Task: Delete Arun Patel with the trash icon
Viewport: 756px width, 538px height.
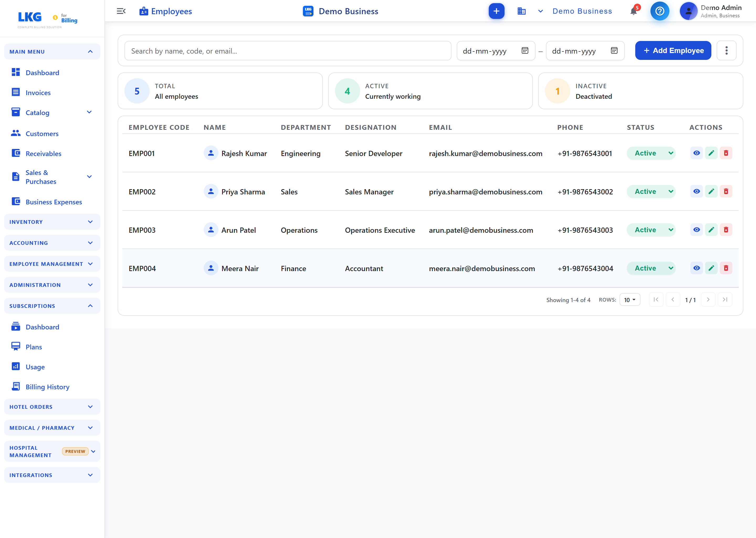Action: (x=726, y=230)
